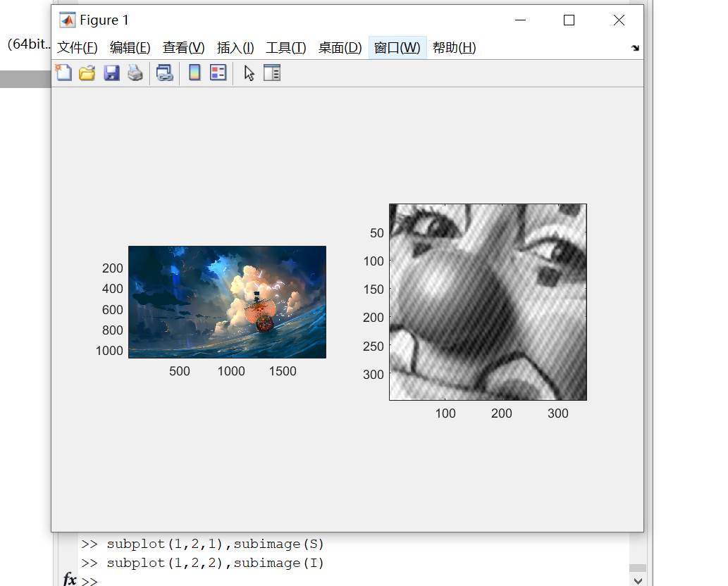
Task: Open the 帮助(H) menu
Action: click(x=454, y=48)
